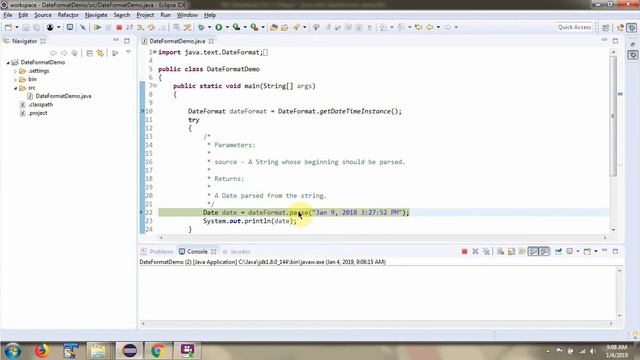Image resolution: width=640 pixels, height=360 pixels.
Task: Resume debugging with the green play icon
Action: (x=97, y=27)
